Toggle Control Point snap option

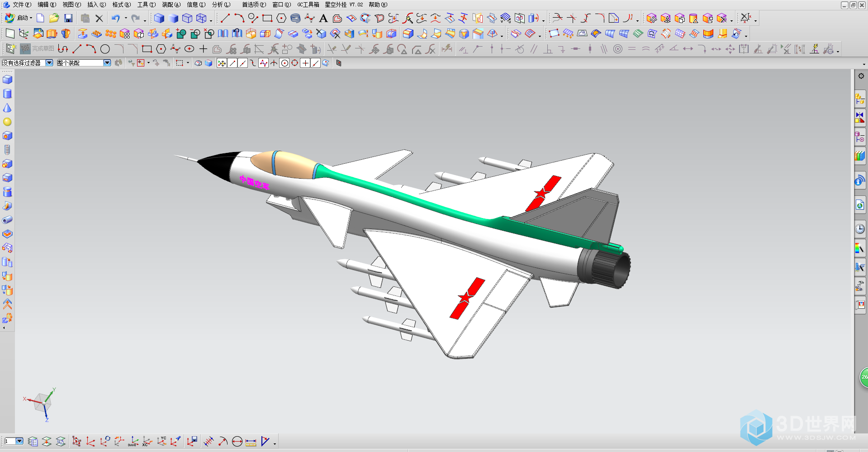point(253,63)
